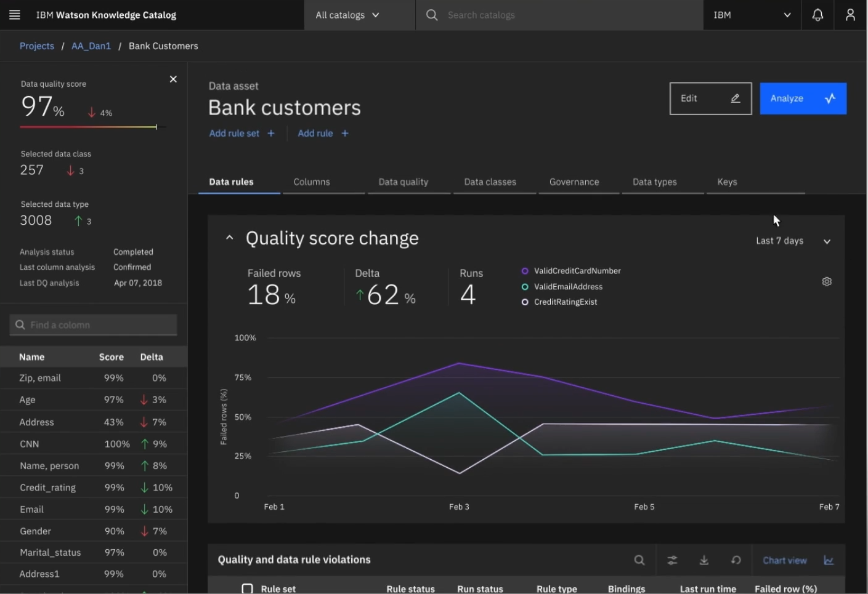The height and width of the screenshot is (594, 868).
Task: Click the blue Analyze button
Action: click(803, 98)
